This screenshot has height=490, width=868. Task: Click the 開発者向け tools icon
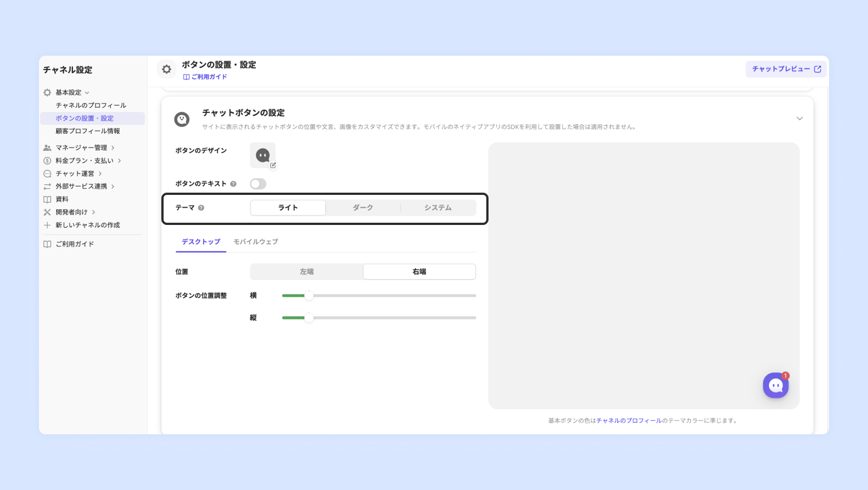47,212
